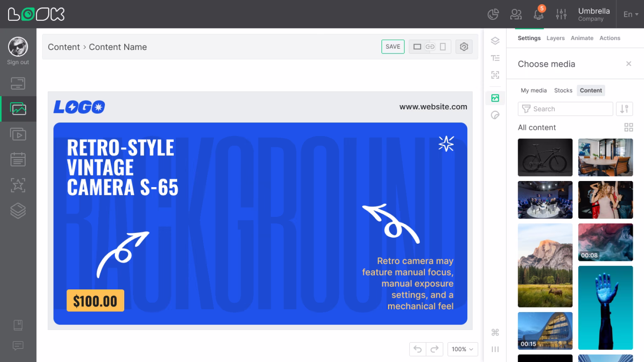Click the Content breadcrumb link
Image resolution: width=644 pixels, height=362 pixels.
tap(64, 47)
